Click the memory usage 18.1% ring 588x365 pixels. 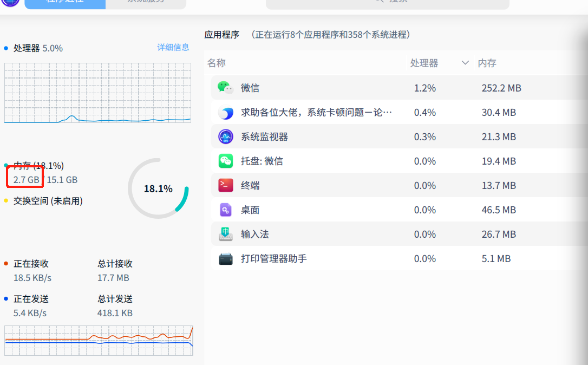click(x=158, y=189)
